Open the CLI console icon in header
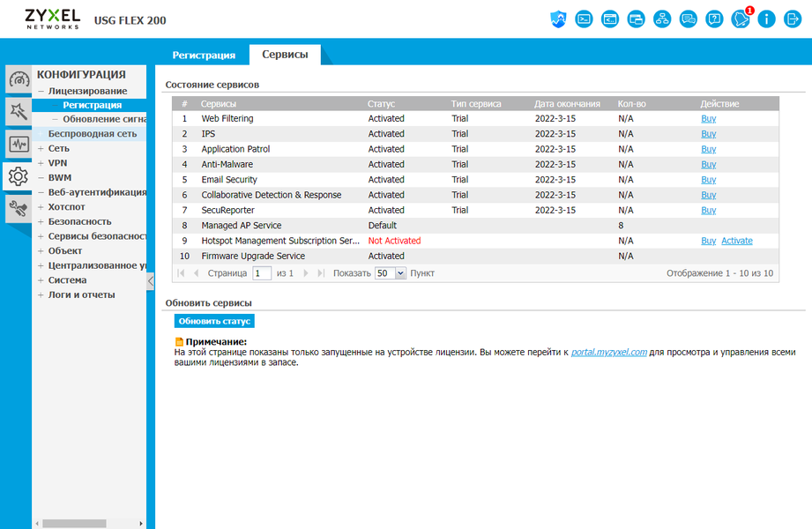The width and height of the screenshot is (812, 529). pyautogui.click(x=584, y=19)
